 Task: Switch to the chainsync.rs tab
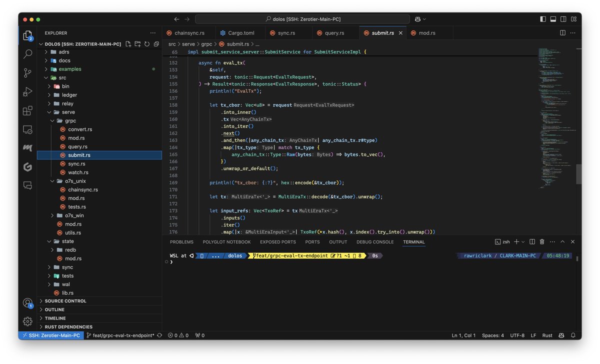189,33
